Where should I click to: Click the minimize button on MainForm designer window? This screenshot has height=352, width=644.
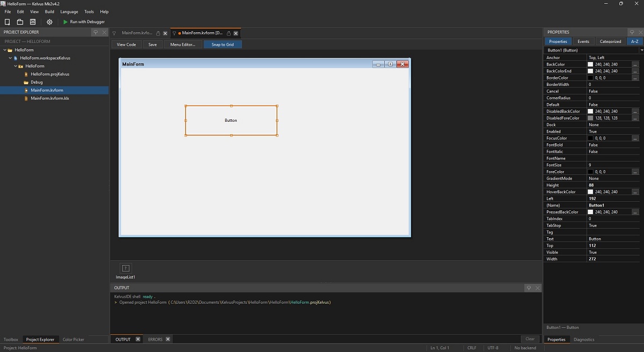378,64
